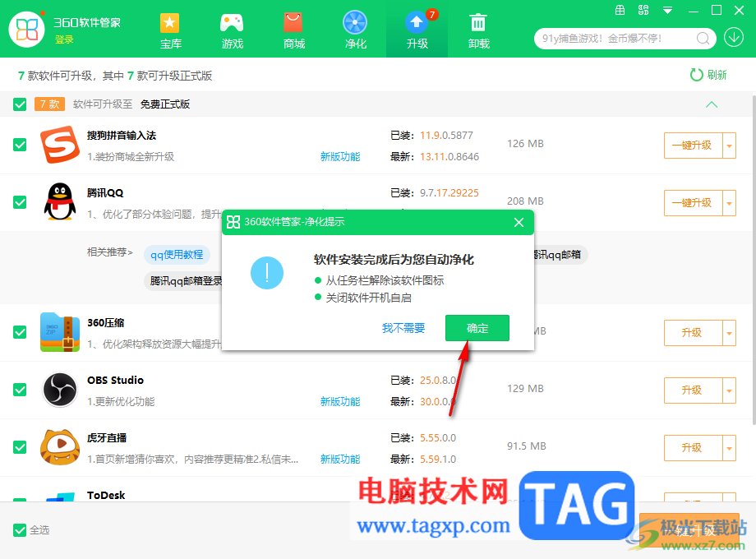The width and height of the screenshot is (756, 559).
Task: Go to the 净化 purify tab
Action: click(x=355, y=31)
